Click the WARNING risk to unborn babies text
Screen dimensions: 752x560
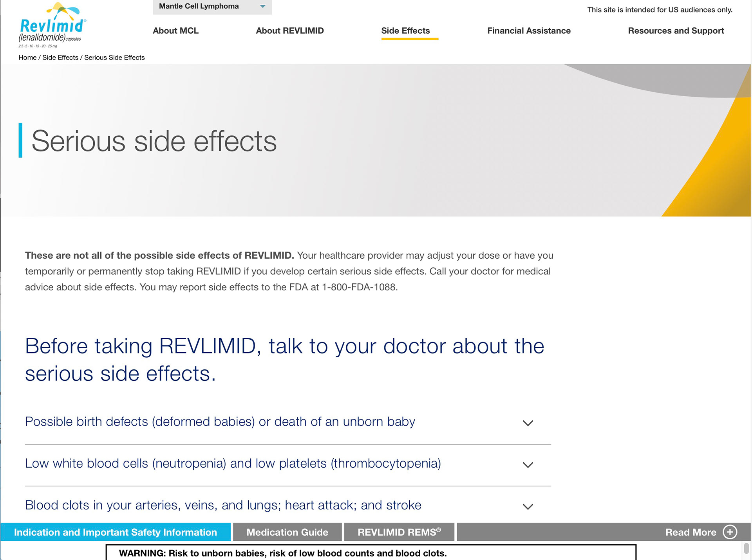point(283,553)
